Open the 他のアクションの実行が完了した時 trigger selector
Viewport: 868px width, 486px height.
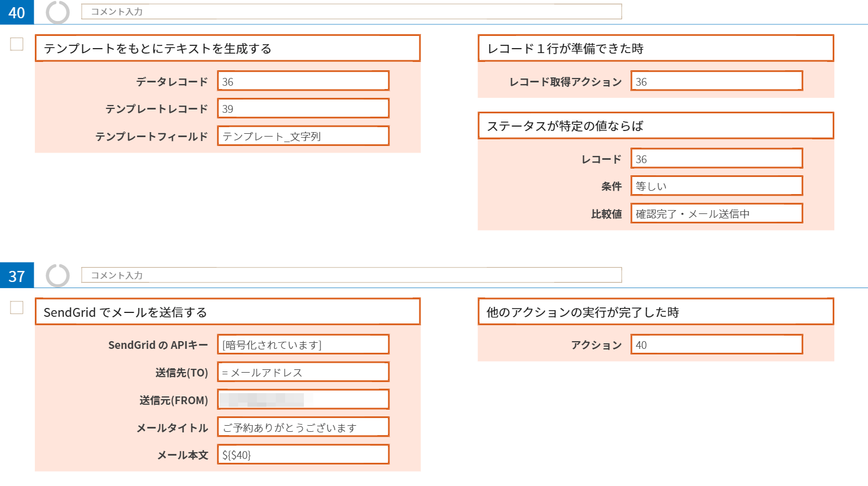[656, 312]
